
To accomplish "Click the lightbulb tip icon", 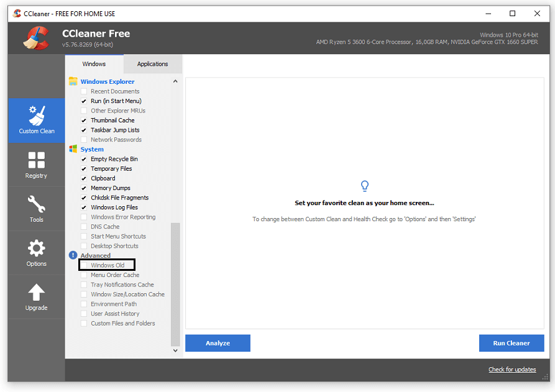I will click(365, 186).
